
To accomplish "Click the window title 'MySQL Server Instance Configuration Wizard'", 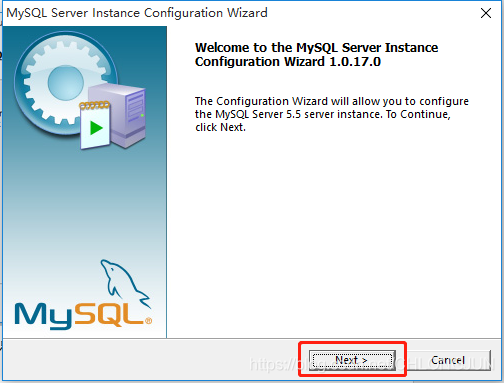I will (137, 13).
